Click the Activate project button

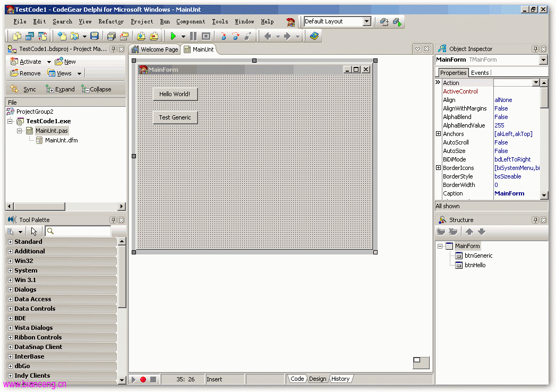point(26,62)
